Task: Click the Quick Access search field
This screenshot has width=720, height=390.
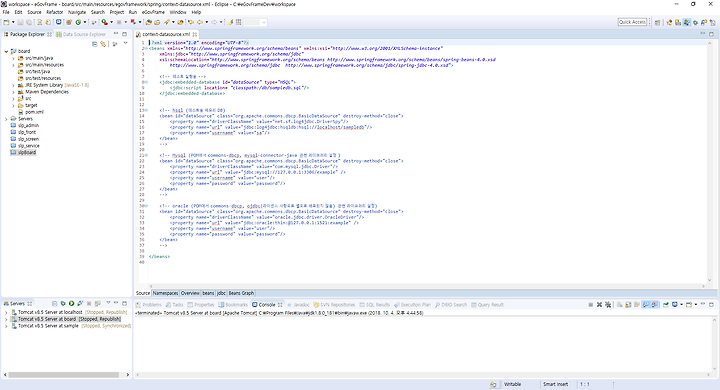Action: (632, 22)
